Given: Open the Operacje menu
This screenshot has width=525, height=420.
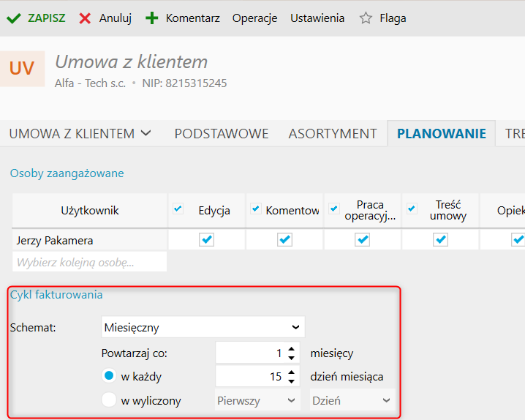Looking at the screenshot, I should click(254, 18).
